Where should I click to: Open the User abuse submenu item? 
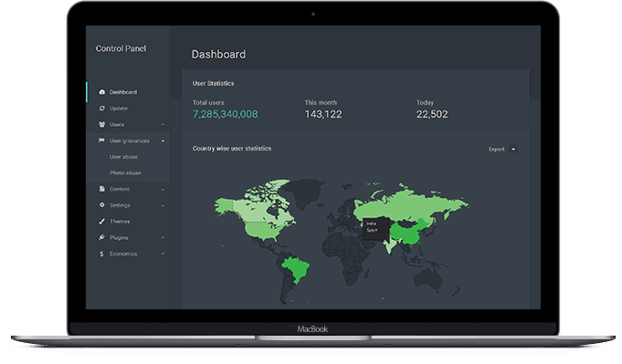[x=124, y=157]
